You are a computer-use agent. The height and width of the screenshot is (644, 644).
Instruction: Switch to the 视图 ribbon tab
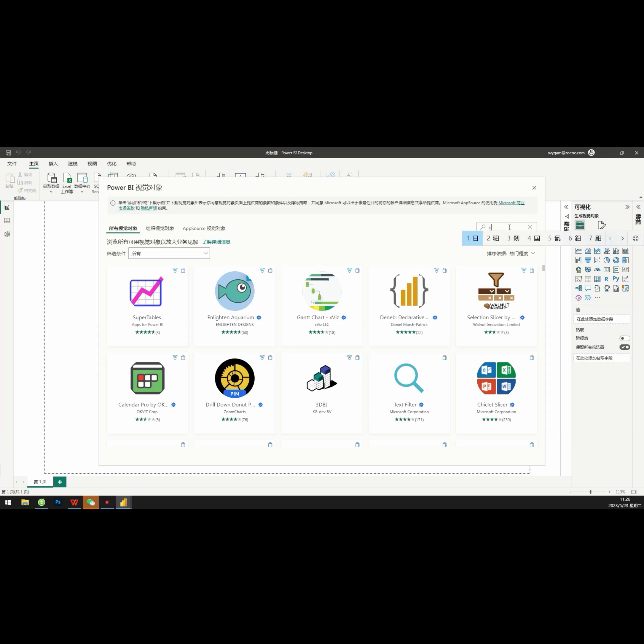[92, 164]
